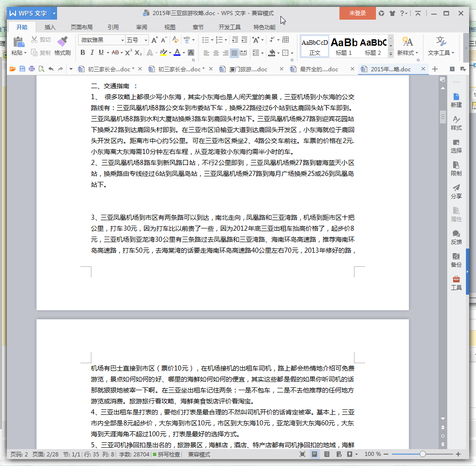The image size is (476, 466).
Task: Open numbered list dropdown arrow
Action: 226,40
